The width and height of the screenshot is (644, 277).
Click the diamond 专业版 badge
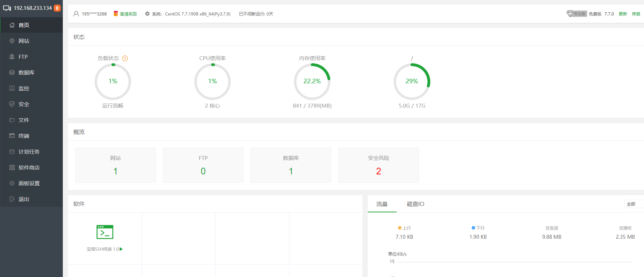point(577,14)
